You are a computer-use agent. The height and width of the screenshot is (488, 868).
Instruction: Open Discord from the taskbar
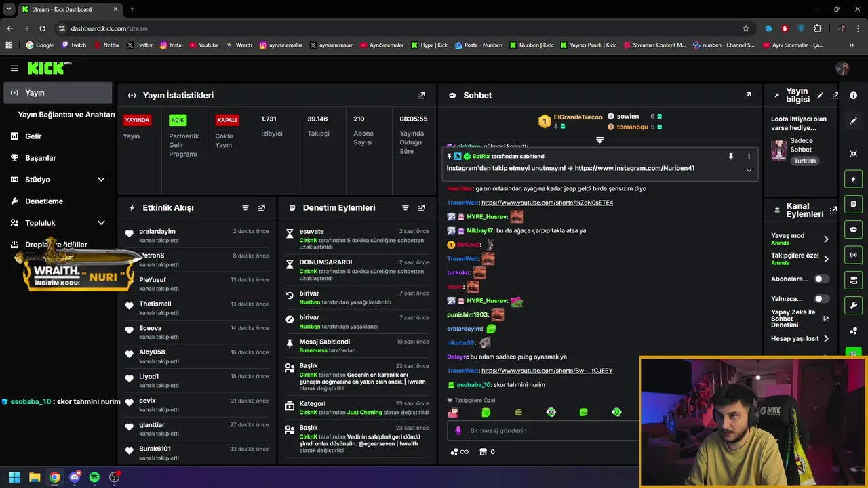point(75,477)
